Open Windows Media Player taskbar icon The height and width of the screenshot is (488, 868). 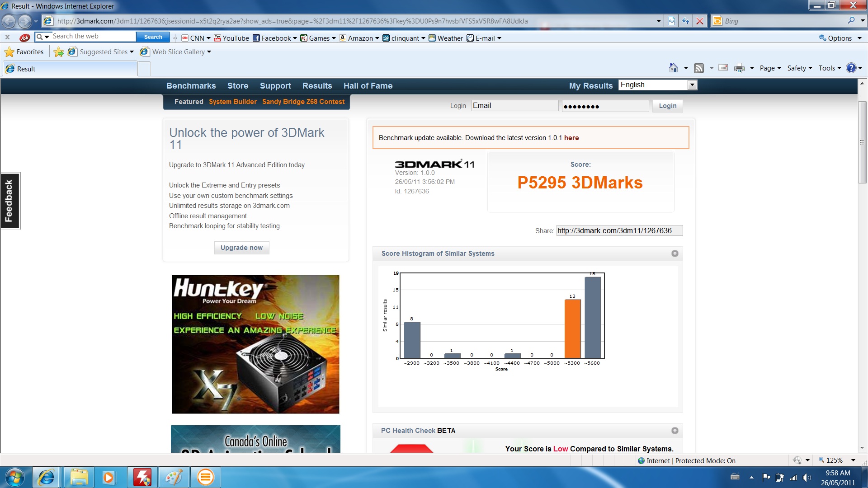tap(108, 477)
